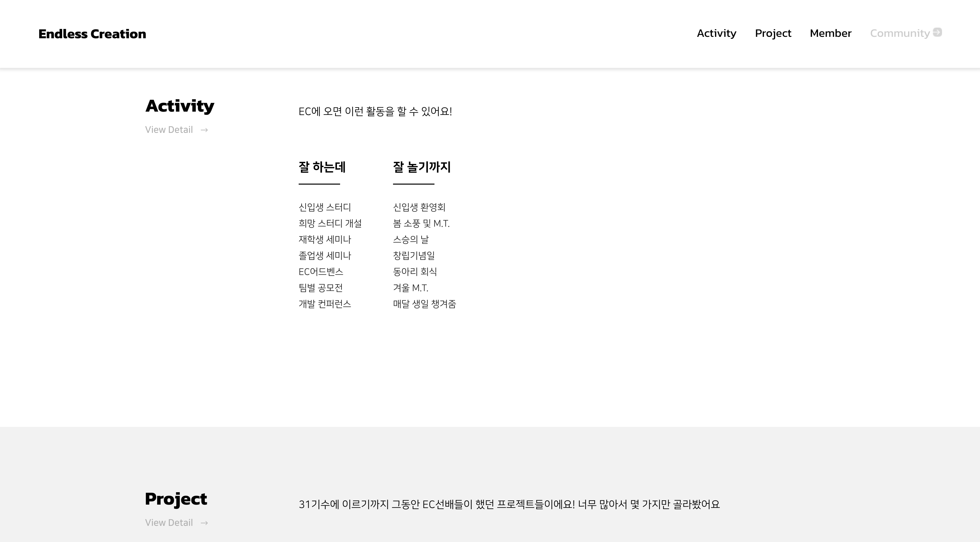The image size is (980, 542).
Task: Click the arrow beside Project View Detail
Action: (x=204, y=523)
